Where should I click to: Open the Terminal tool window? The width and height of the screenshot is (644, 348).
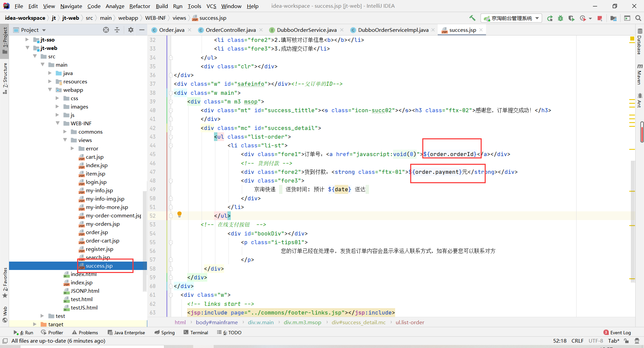(x=196, y=333)
